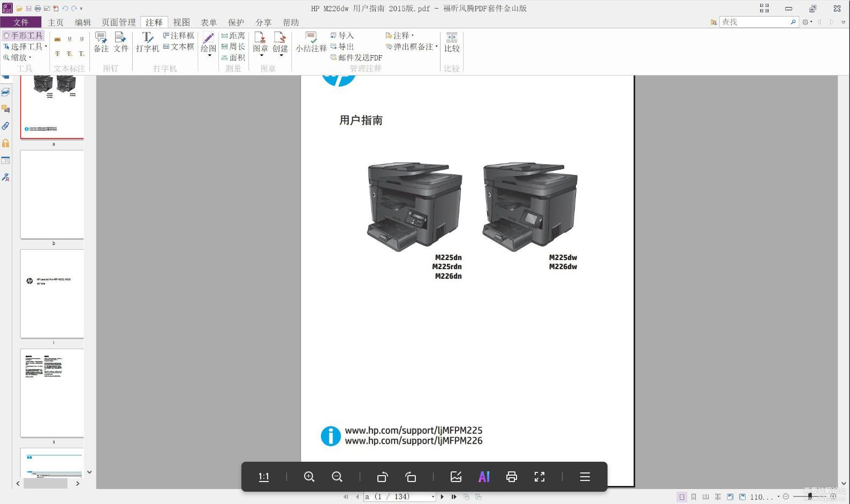Click the 文件 attach file pushpin icon

pyautogui.click(x=121, y=42)
